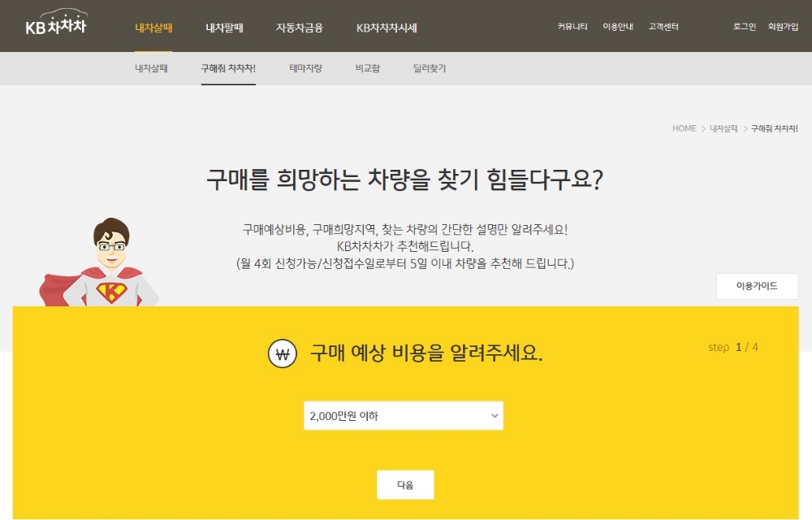This screenshot has width=812, height=520.
Task: Open the 이용가이드 button
Action: [x=757, y=286]
